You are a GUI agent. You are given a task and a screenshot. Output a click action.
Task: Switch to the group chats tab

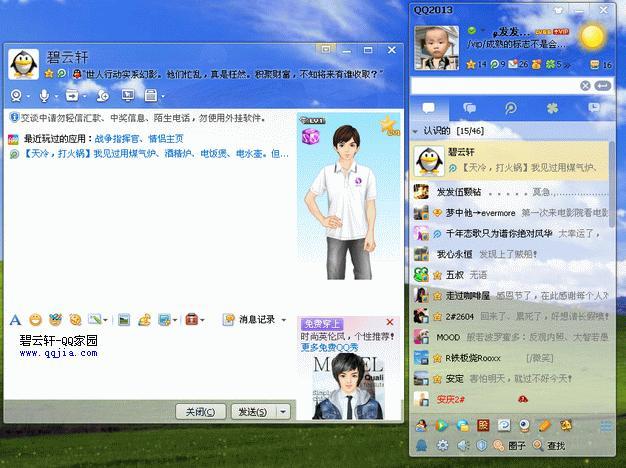pos(468,107)
